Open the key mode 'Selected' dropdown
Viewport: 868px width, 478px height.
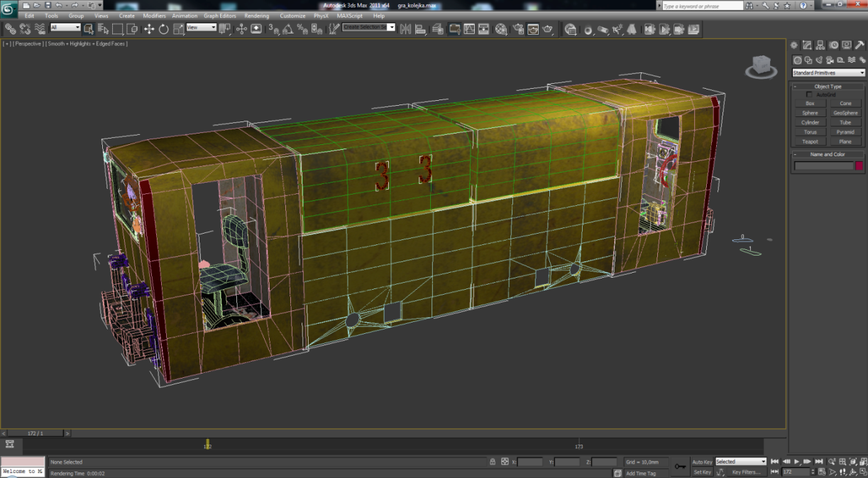741,462
